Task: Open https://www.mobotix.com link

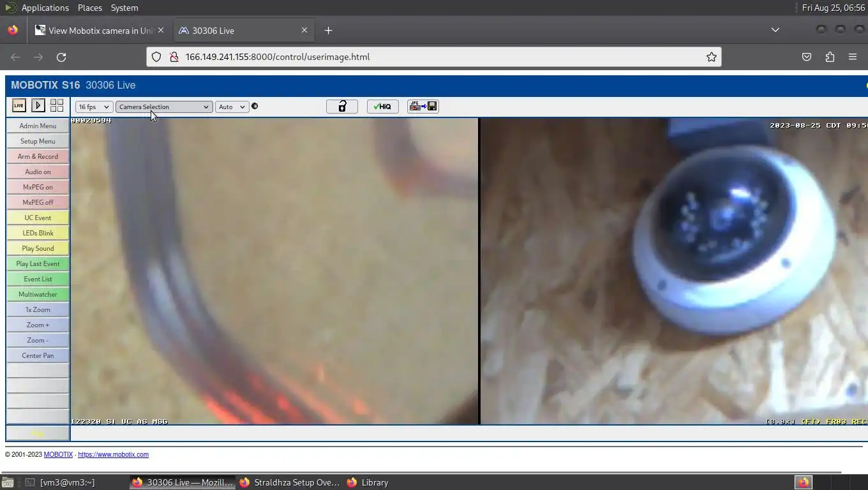Action: click(113, 454)
